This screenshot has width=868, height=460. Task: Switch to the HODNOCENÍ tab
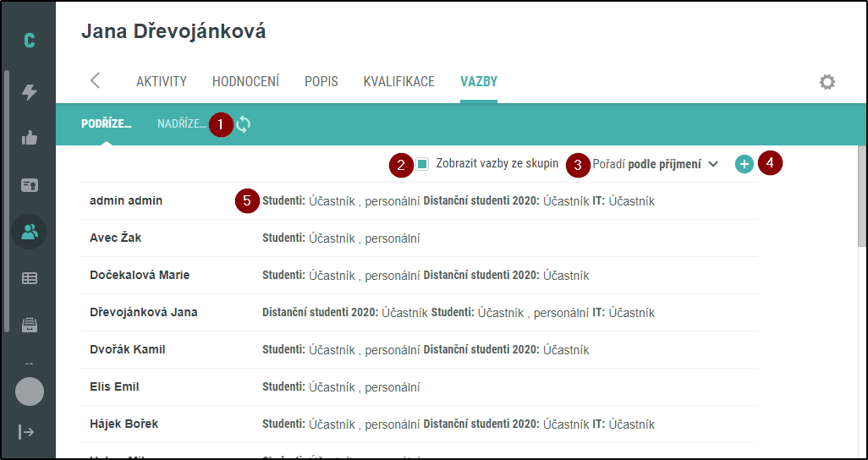click(x=246, y=82)
